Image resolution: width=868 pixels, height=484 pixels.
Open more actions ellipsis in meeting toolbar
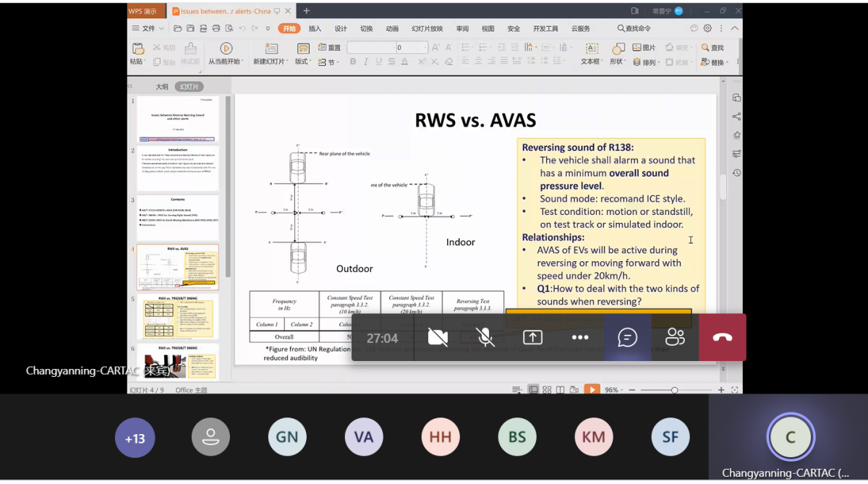[580, 337]
